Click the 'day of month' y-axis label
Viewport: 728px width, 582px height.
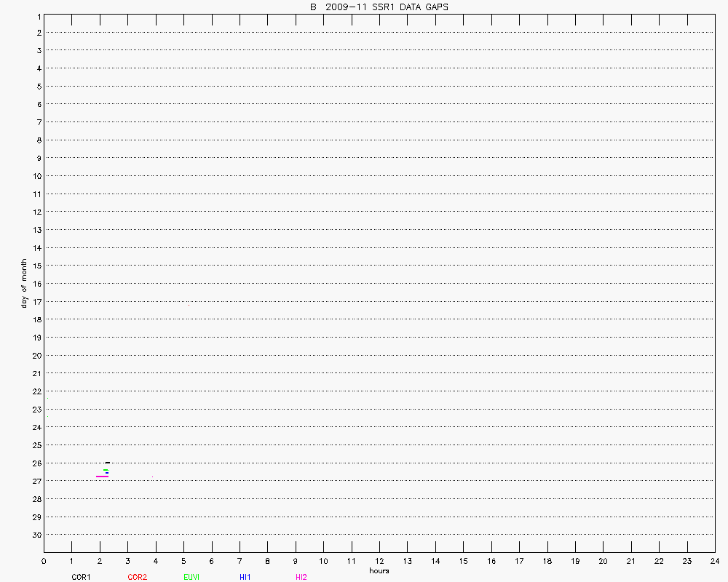point(24,283)
